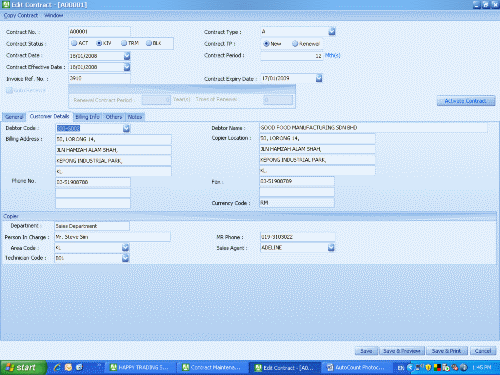The image size is (500, 375).
Task: Expand the Technician Code dropdown
Action: [125, 258]
